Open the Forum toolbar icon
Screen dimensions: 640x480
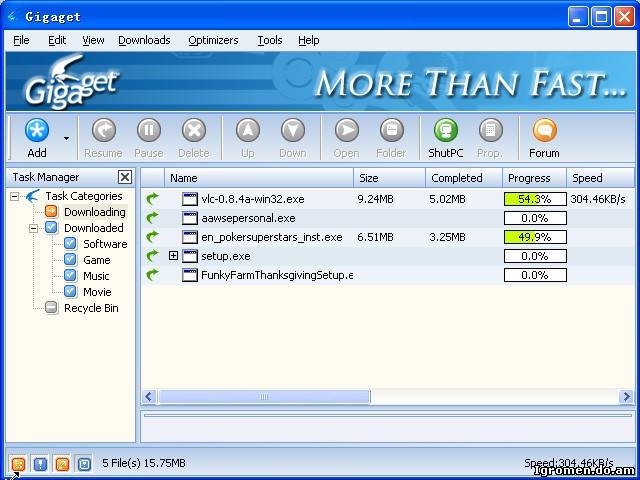click(544, 131)
